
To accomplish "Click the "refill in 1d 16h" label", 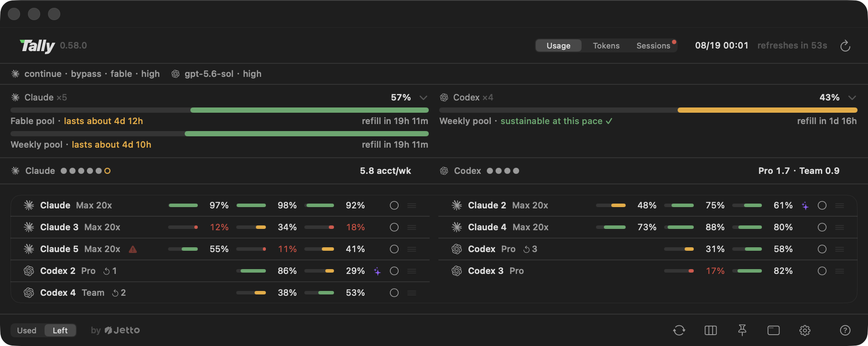I will [x=827, y=121].
